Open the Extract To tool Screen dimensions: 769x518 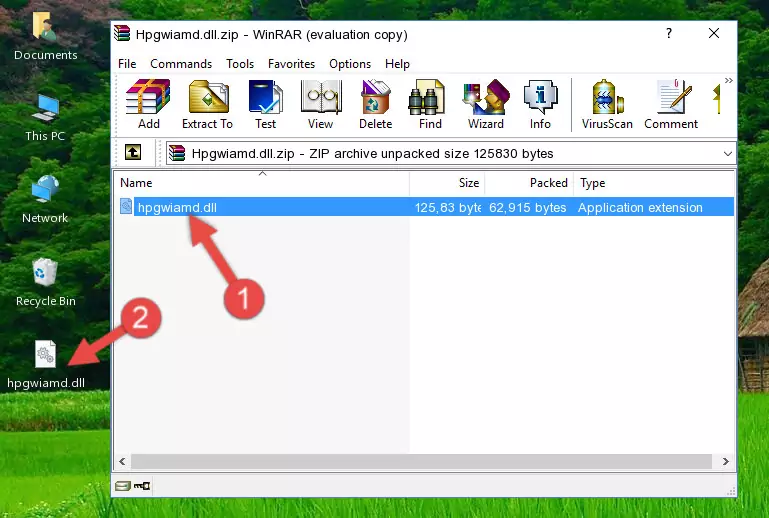tap(207, 104)
